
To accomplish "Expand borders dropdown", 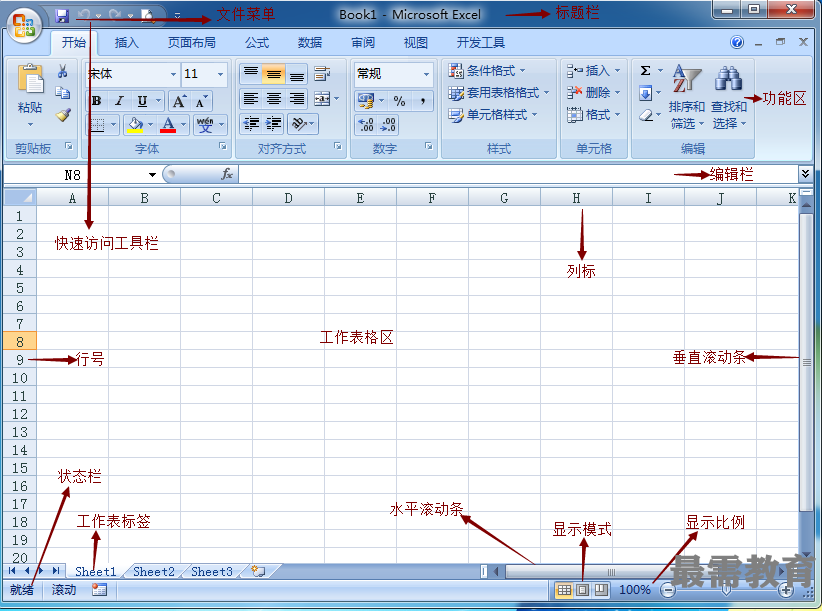I will pyautogui.click(x=113, y=125).
